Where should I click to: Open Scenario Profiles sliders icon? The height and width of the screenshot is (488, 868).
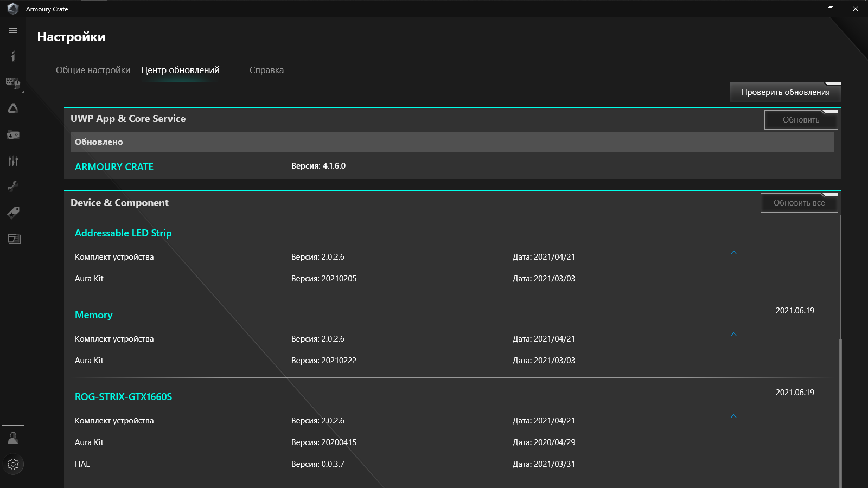point(13,160)
